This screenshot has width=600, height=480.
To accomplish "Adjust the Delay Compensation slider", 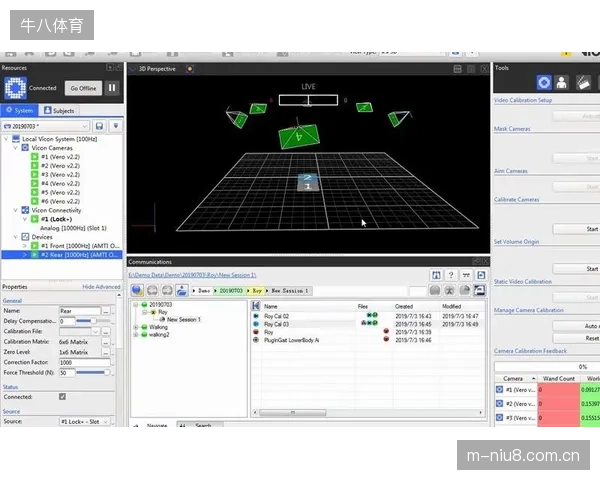I will (x=93, y=321).
